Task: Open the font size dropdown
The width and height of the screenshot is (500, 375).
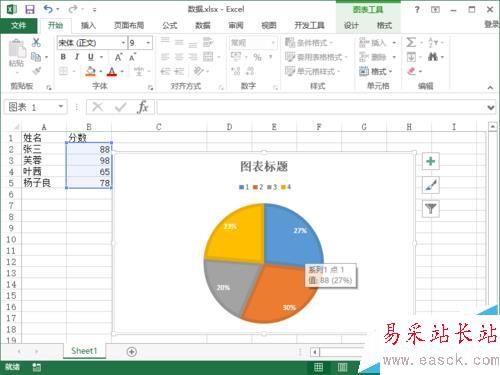Action: (148, 43)
